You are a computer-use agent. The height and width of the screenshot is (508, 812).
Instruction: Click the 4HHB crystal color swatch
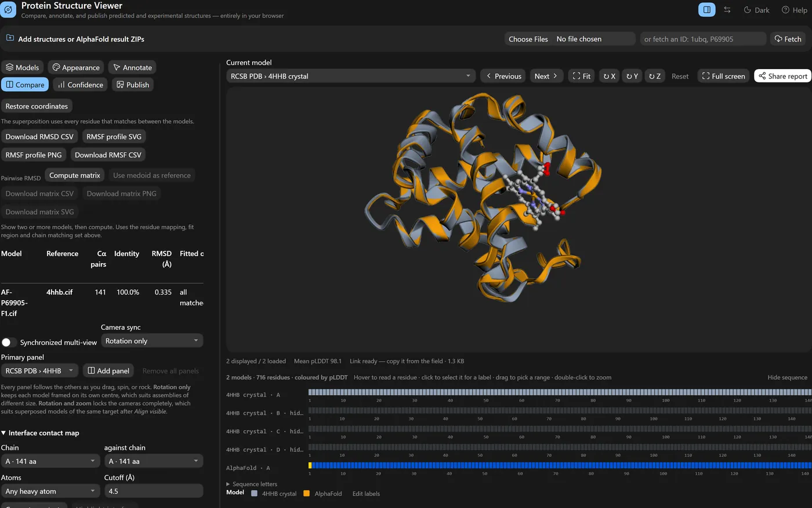pos(254,493)
